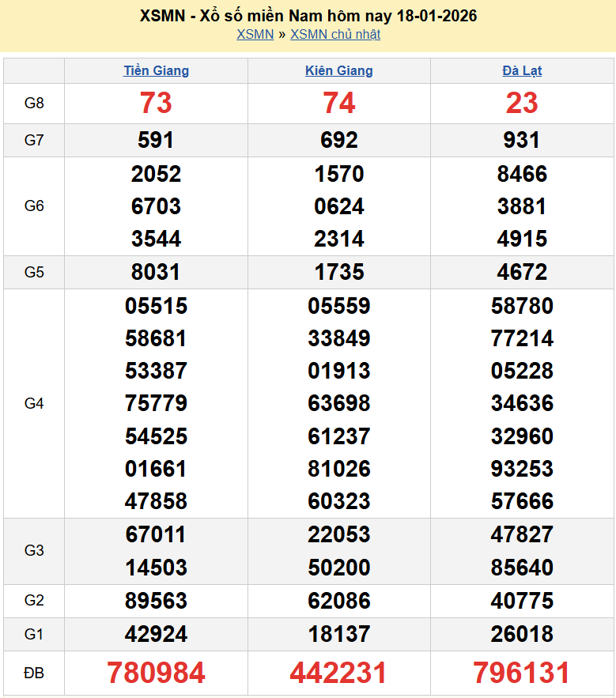Click the red G8 number 23
616x698 pixels.
coord(522,103)
